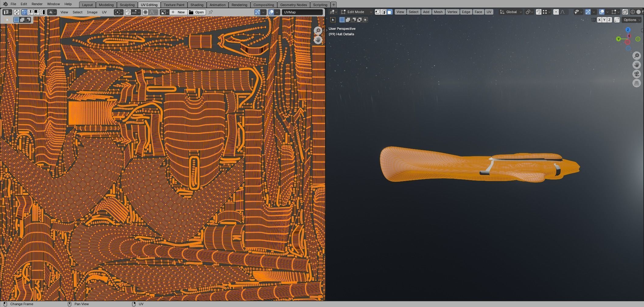The image size is (644, 307).
Task: Select mesh vertex select mode
Action: pyautogui.click(x=378, y=12)
